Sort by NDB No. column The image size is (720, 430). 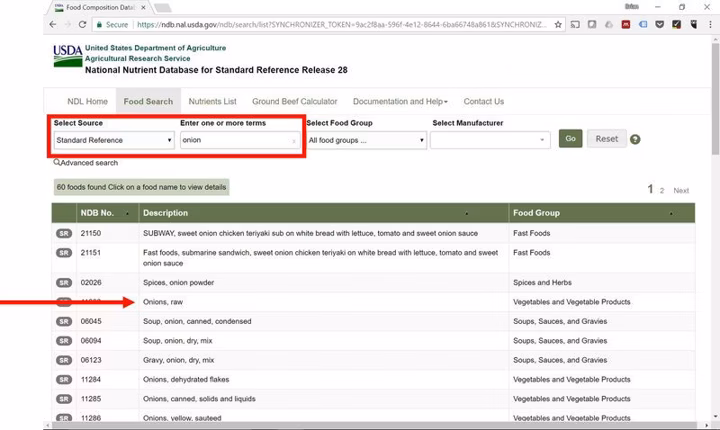click(x=108, y=213)
